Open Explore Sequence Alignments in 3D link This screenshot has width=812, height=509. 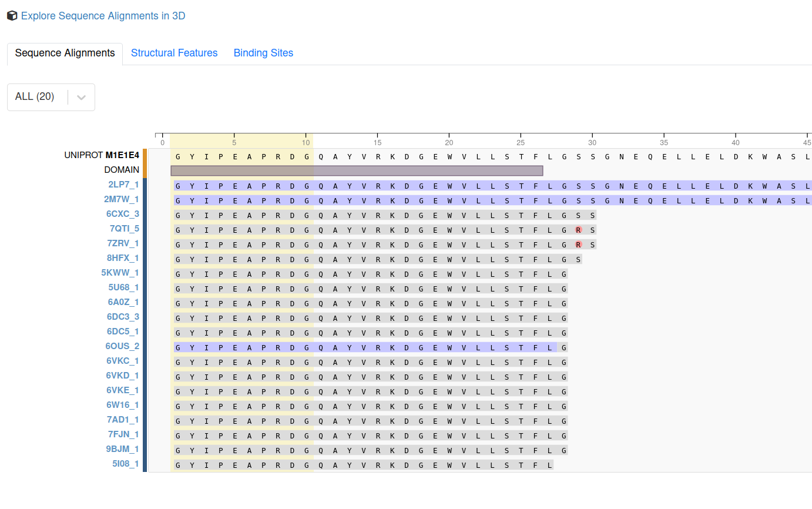pos(103,16)
